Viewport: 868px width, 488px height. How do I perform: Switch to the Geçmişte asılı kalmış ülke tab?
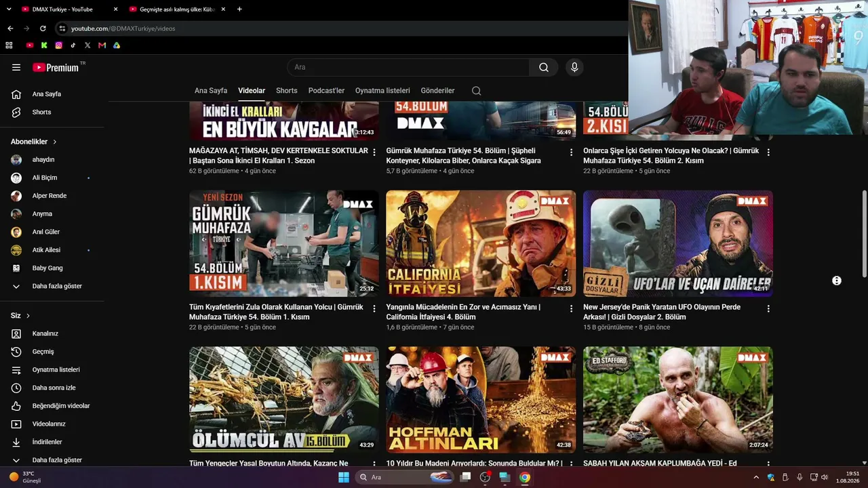[x=178, y=9]
